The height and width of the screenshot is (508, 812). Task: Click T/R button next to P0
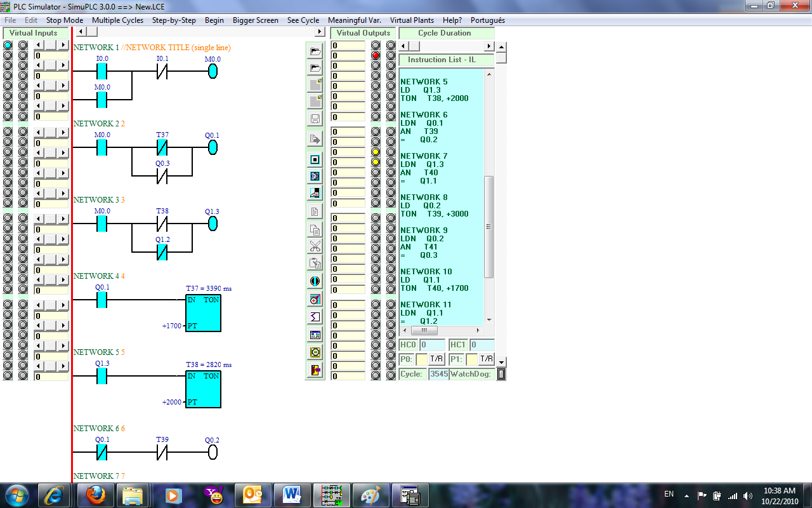pyautogui.click(x=436, y=359)
